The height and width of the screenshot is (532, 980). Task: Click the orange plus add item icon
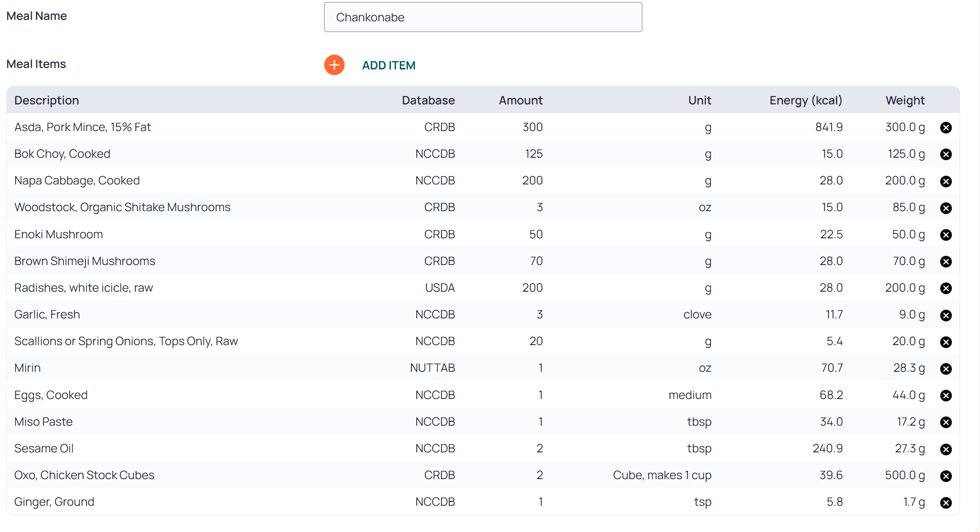[334, 65]
